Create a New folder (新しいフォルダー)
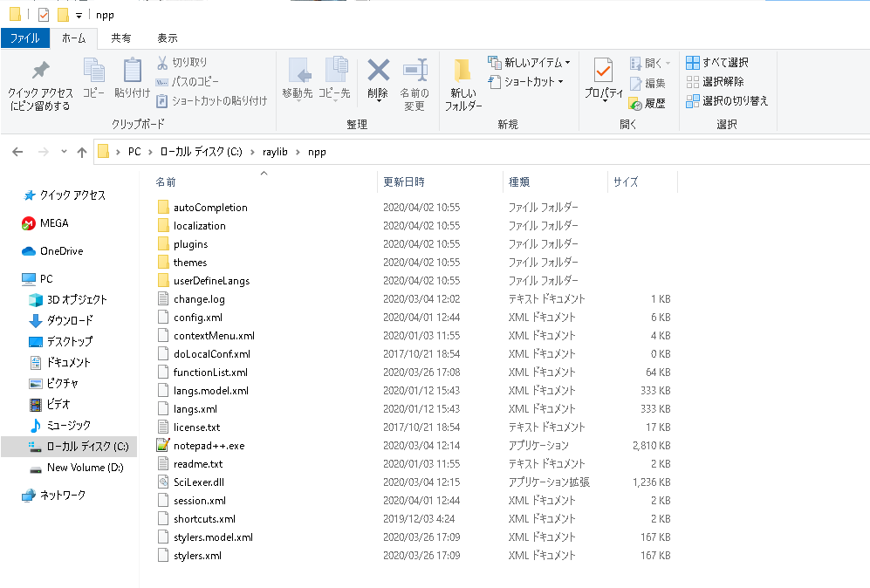870x588 pixels. tap(462, 85)
